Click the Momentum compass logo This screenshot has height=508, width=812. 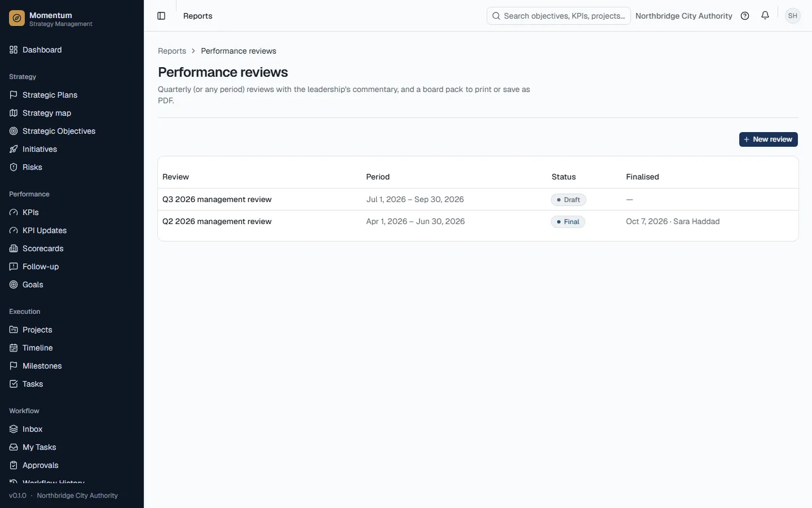17,19
